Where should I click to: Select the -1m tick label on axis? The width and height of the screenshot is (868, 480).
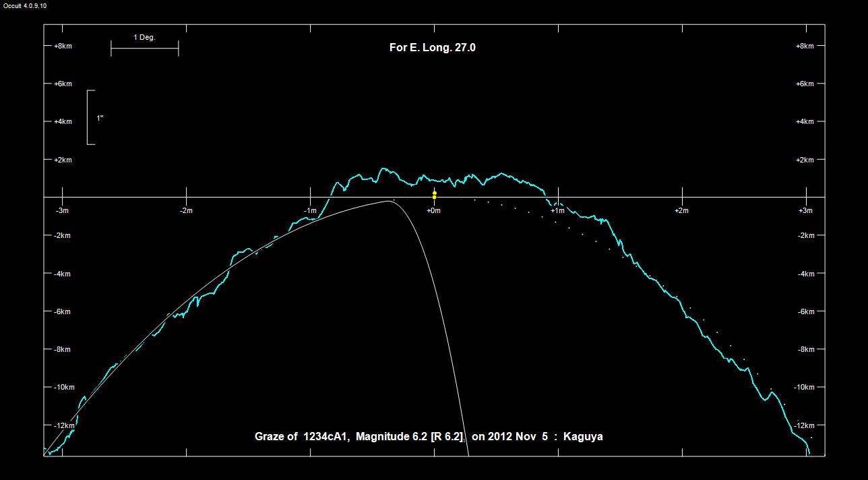pyautogui.click(x=309, y=210)
